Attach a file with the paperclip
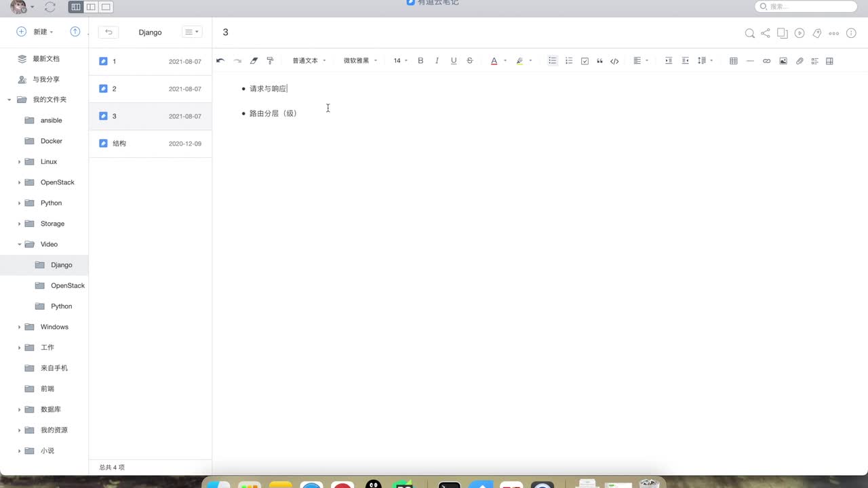868x488 pixels. tap(800, 61)
